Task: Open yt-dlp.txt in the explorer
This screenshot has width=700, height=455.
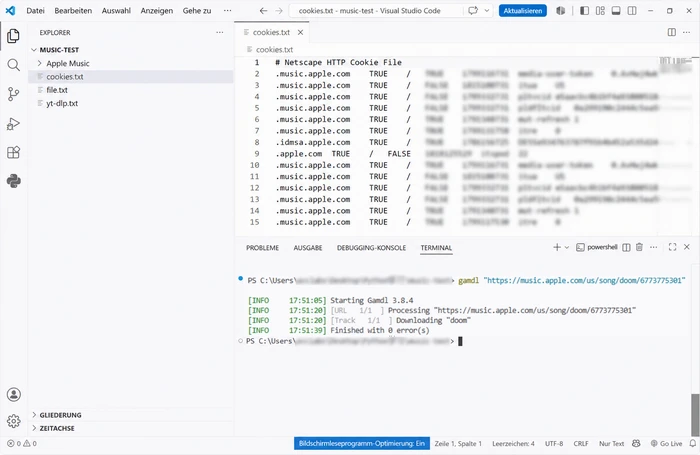Action: (x=62, y=103)
